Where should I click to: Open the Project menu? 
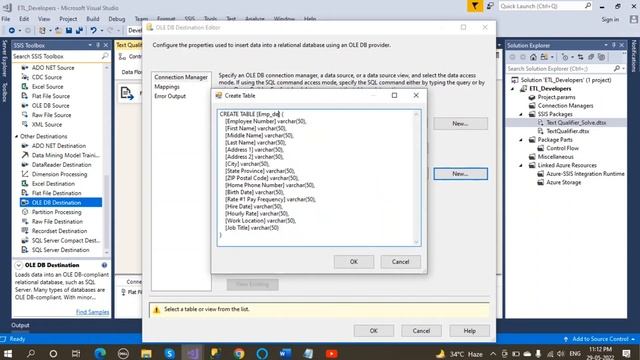pos(68,19)
